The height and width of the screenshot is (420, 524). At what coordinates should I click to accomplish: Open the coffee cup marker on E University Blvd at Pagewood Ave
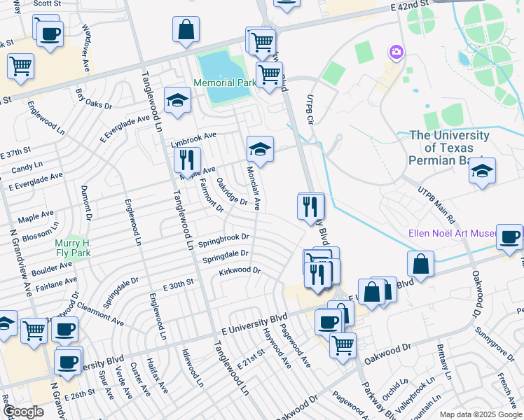pyautogui.click(x=327, y=322)
